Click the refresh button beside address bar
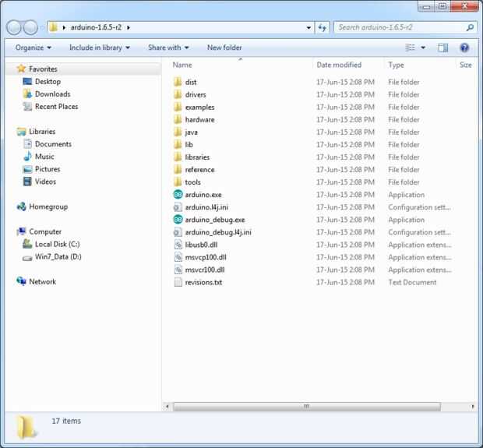Image resolution: width=483 pixels, height=448 pixels. pos(323,27)
